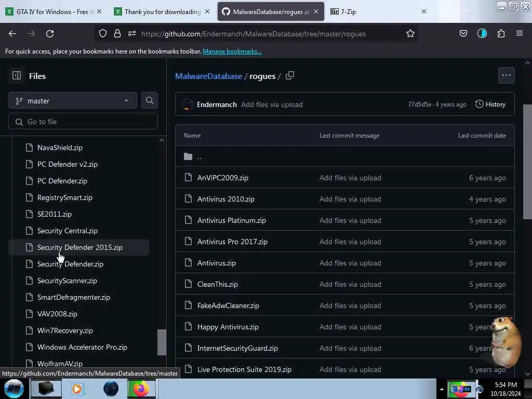Open Antivirus 2010.zip file
532x399 pixels.
225,199
